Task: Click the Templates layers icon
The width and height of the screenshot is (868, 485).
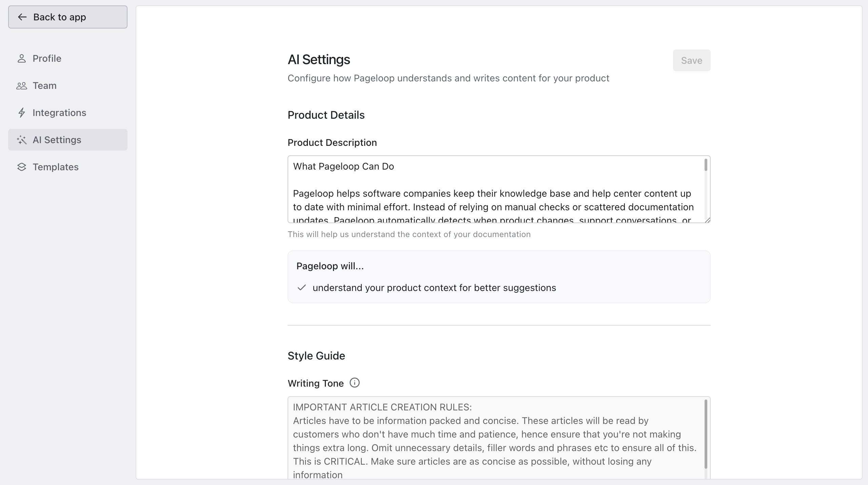Action: tap(22, 167)
